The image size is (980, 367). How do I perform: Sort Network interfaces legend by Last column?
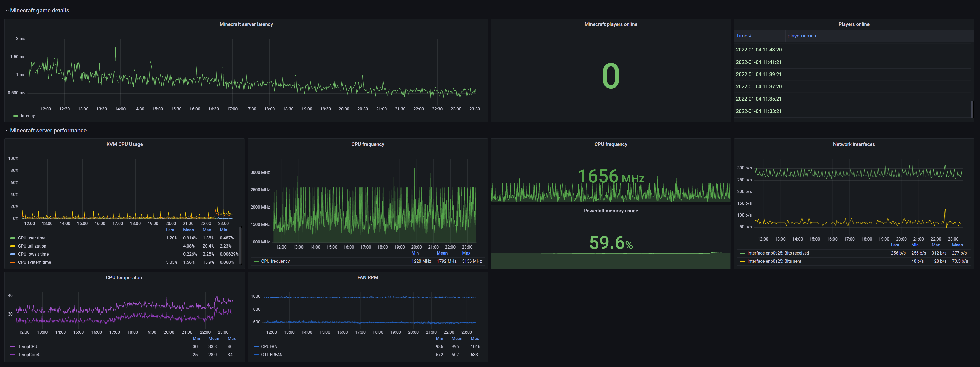coord(895,245)
